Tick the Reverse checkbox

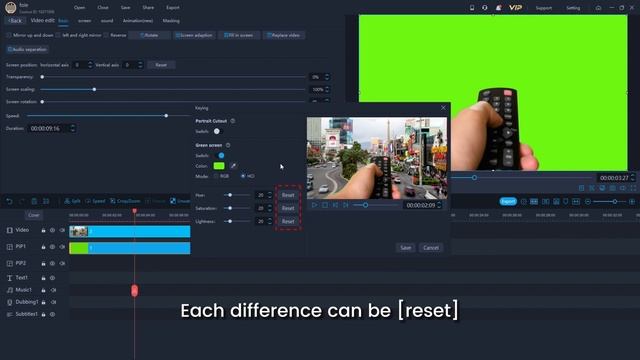click(106, 36)
